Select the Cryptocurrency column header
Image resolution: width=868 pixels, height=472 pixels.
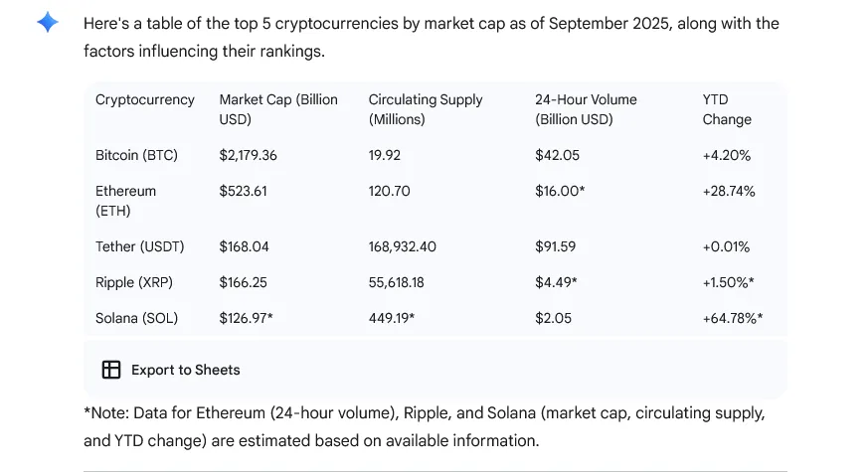pyautogui.click(x=145, y=99)
